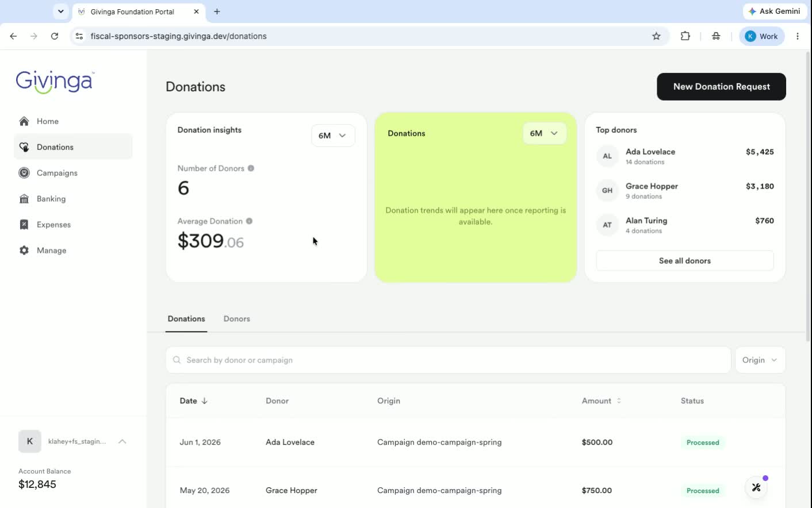Open the Donation insights 6M period dropdown
Image resolution: width=812 pixels, height=508 pixels.
pos(333,136)
